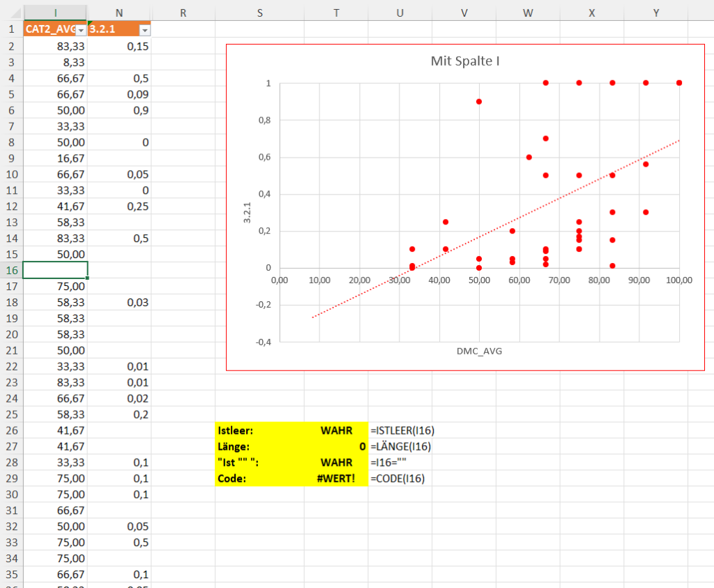Select column header X
Image resolution: width=714 pixels, height=588 pixels.
591,13
